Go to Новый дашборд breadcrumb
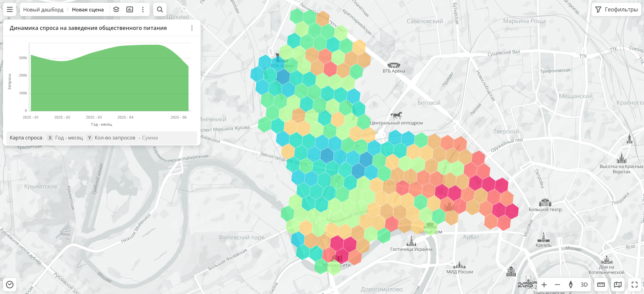The image size is (644, 294). point(43,9)
